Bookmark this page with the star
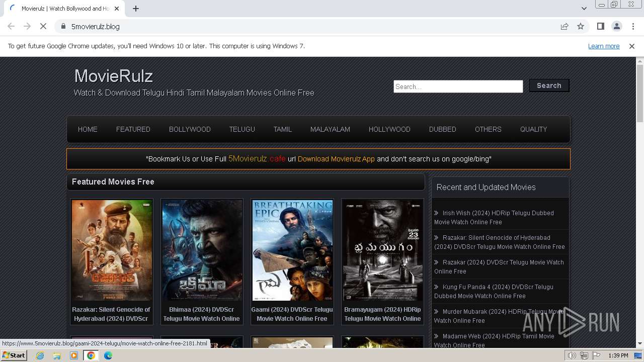 (581, 26)
